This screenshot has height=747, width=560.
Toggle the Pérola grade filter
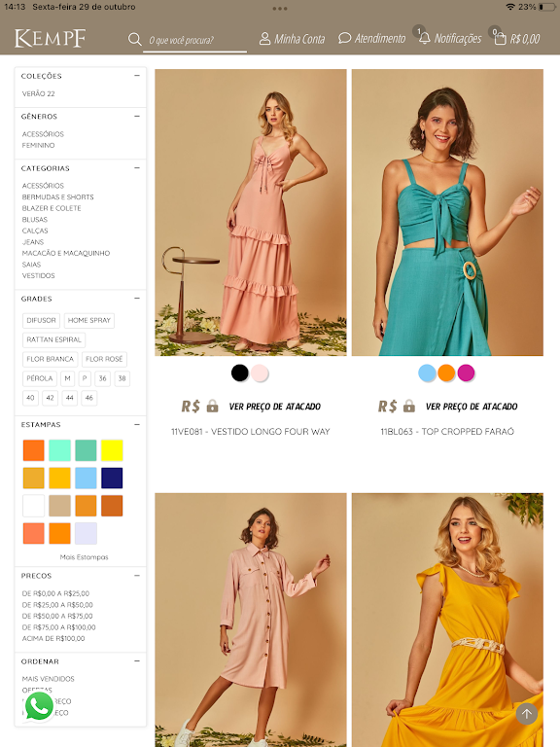click(x=40, y=378)
